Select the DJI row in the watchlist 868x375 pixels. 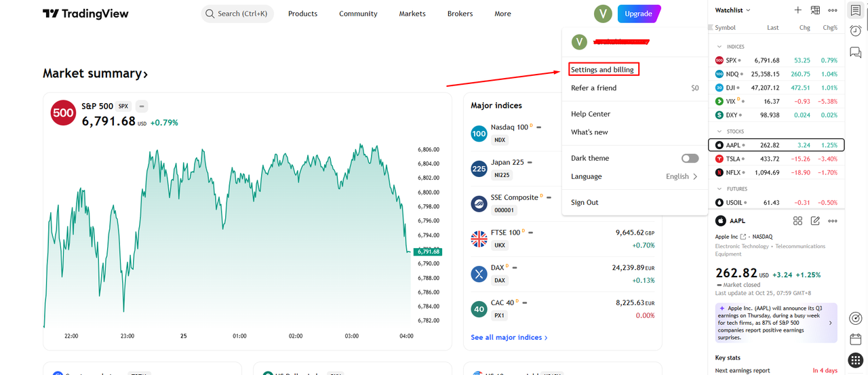[x=776, y=87]
